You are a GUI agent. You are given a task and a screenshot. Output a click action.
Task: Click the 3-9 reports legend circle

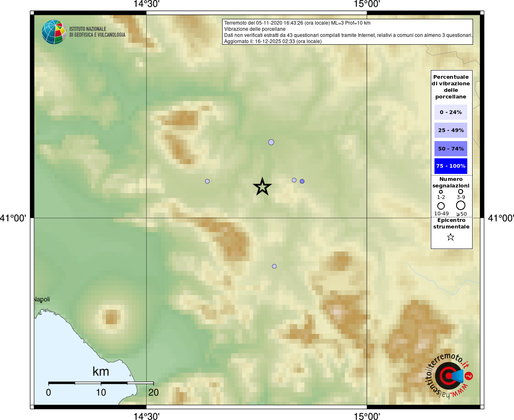[461, 192]
